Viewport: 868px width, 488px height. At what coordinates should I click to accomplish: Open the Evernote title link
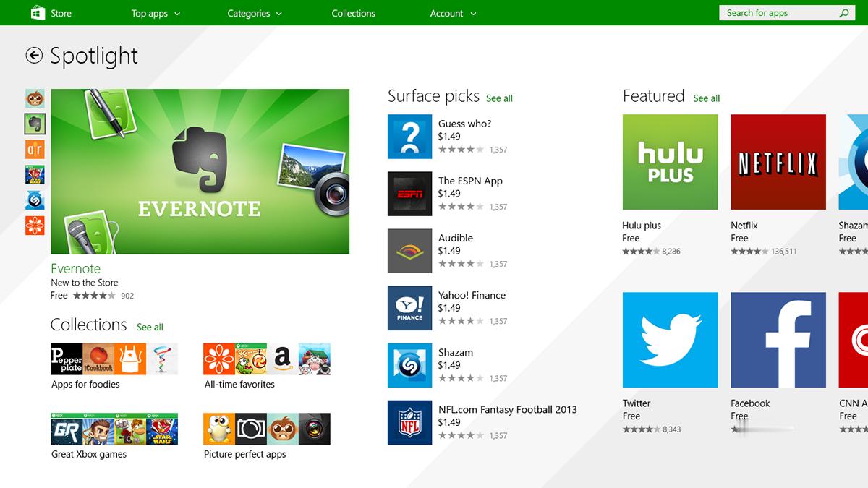point(75,268)
